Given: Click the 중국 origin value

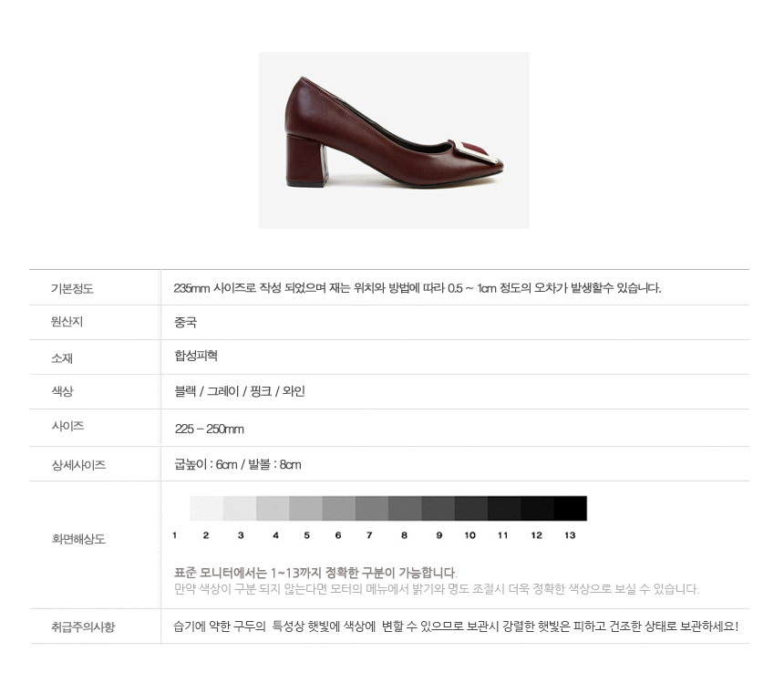Looking at the screenshot, I should 185,322.
